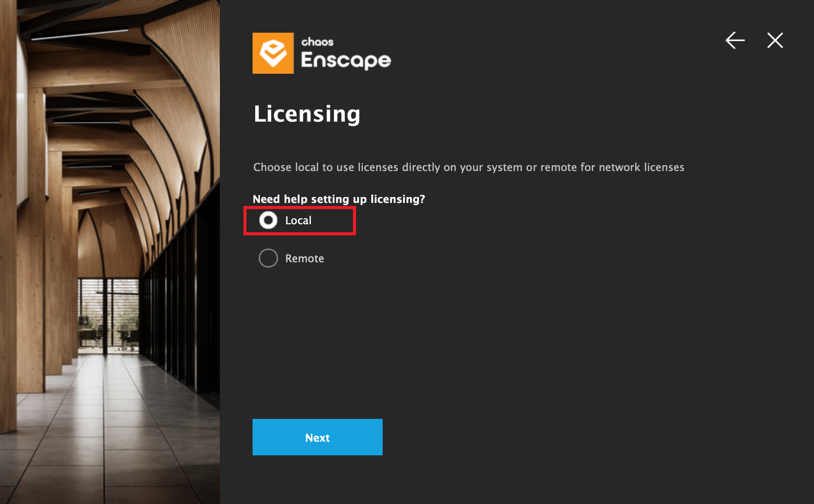Click the words network licenses in the description
Viewport: 814px width, 504px height.
tap(641, 167)
